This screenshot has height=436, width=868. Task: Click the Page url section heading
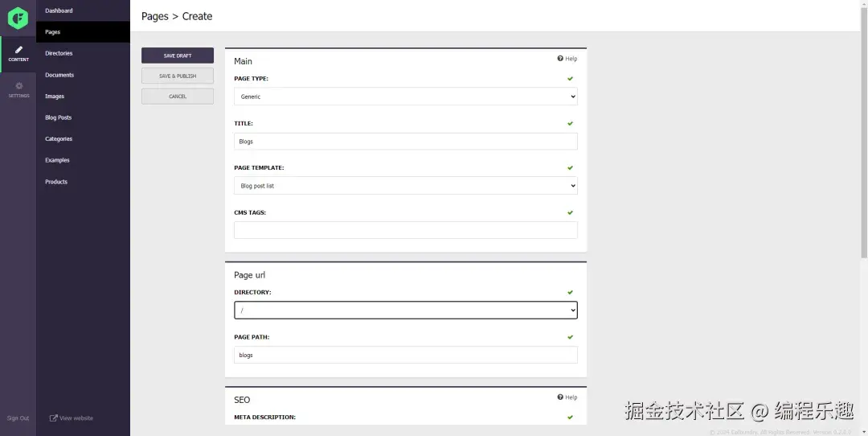250,275
